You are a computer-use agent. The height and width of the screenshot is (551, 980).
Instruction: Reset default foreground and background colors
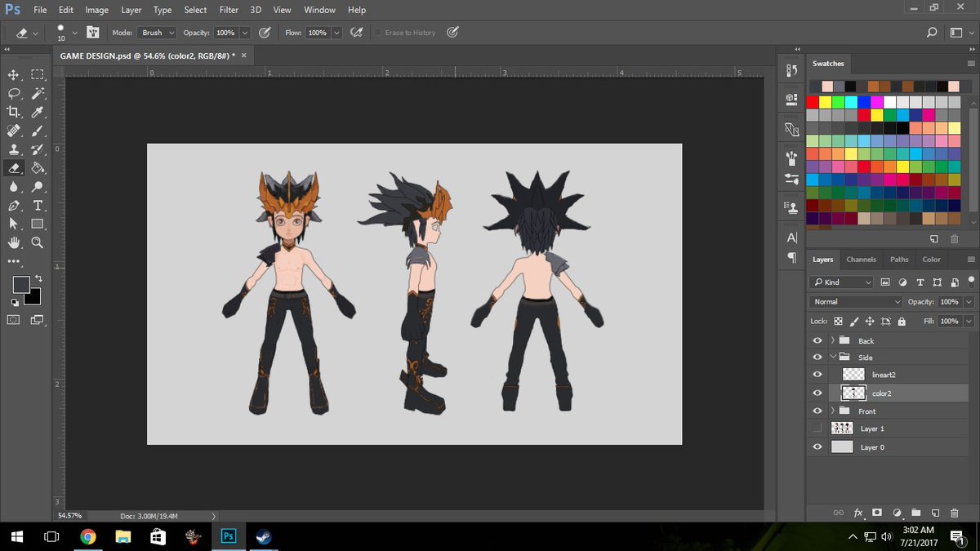tap(16, 301)
